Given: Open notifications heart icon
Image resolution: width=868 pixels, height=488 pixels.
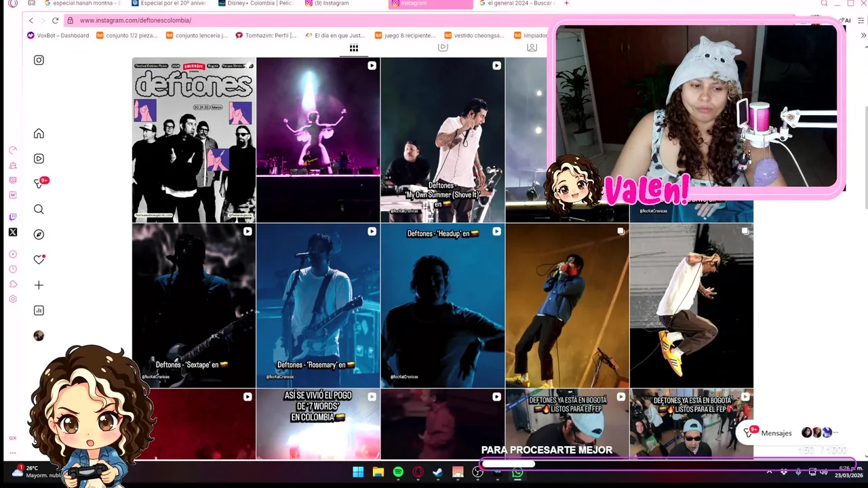Looking at the screenshot, I should (x=39, y=260).
